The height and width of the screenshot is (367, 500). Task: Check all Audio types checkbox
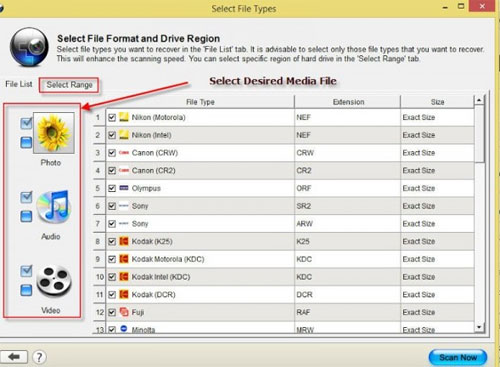pyautogui.click(x=26, y=197)
